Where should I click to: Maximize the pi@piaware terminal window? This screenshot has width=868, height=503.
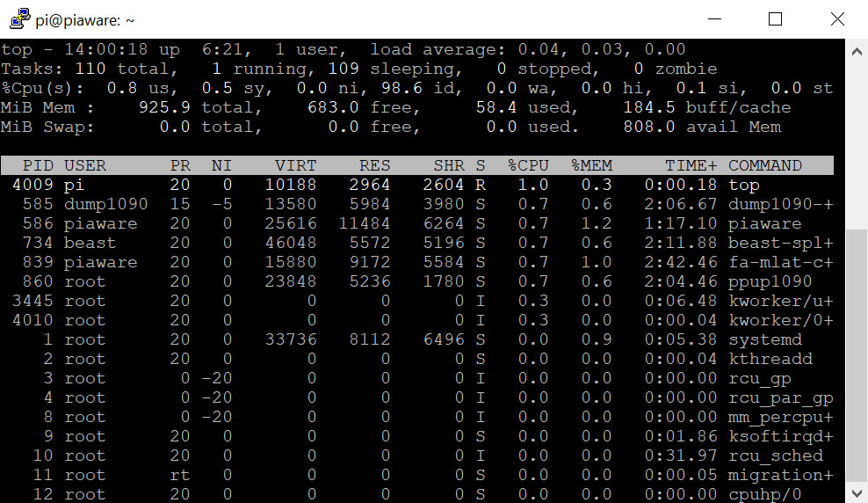pyautogui.click(x=775, y=19)
